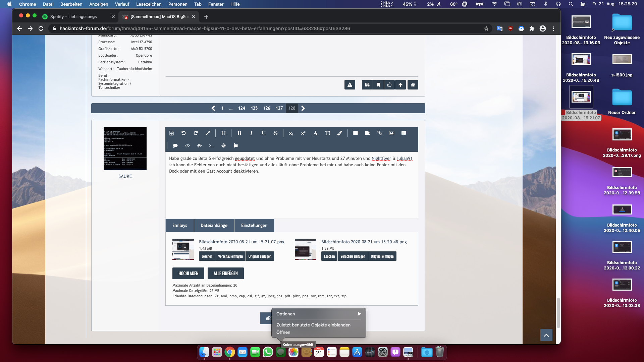This screenshot has height=362, width=644.
Task: Go to page 127 in pagination
Action: pos(279,108)
